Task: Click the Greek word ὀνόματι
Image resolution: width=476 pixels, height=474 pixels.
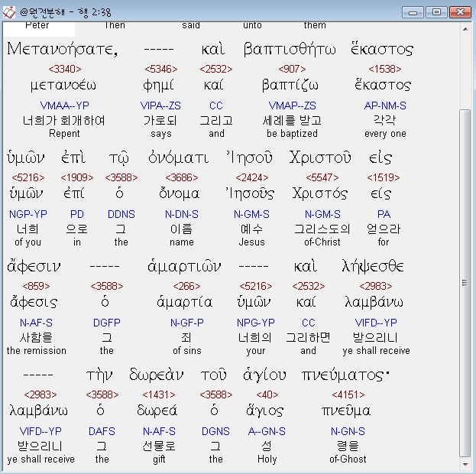Action: pyautogui.click(x=179, y=158)
